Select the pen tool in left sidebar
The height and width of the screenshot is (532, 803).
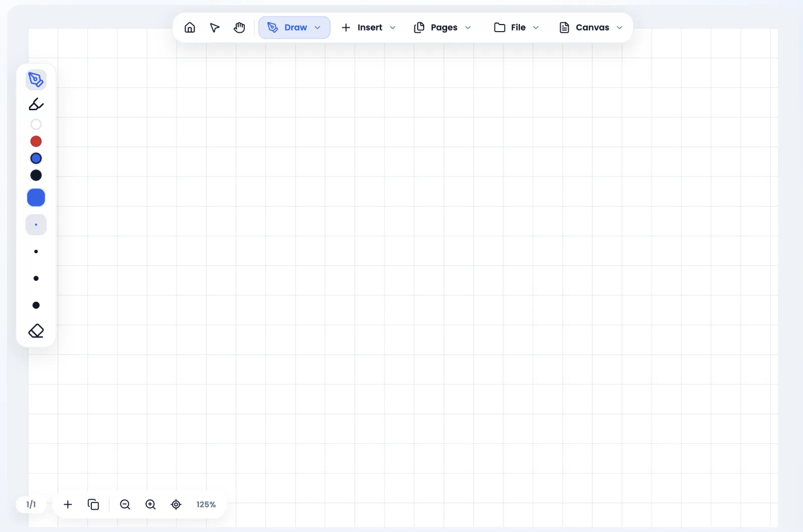[36, 80]
